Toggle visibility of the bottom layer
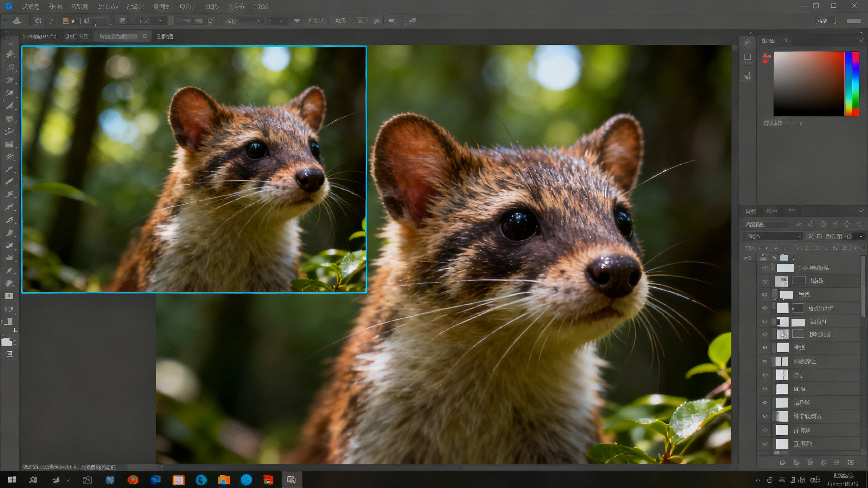The height and width of the screenshot is (488, 868). pos(765,443)
